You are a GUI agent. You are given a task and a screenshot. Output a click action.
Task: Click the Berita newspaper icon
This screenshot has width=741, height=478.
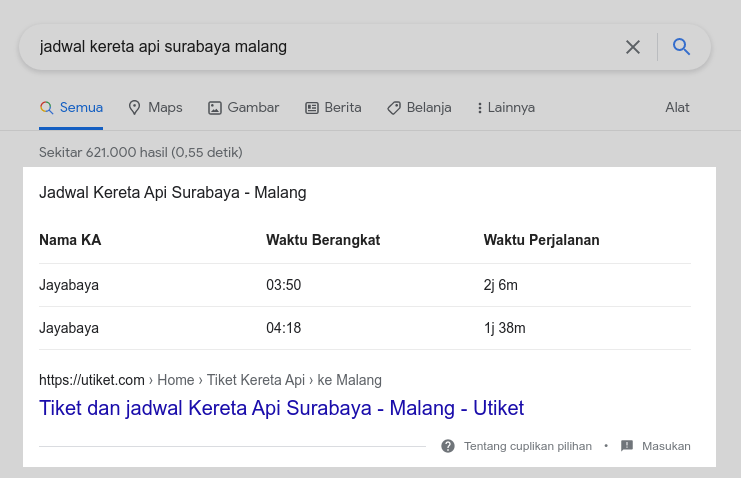pyautogui.click(x=311, y=108)
